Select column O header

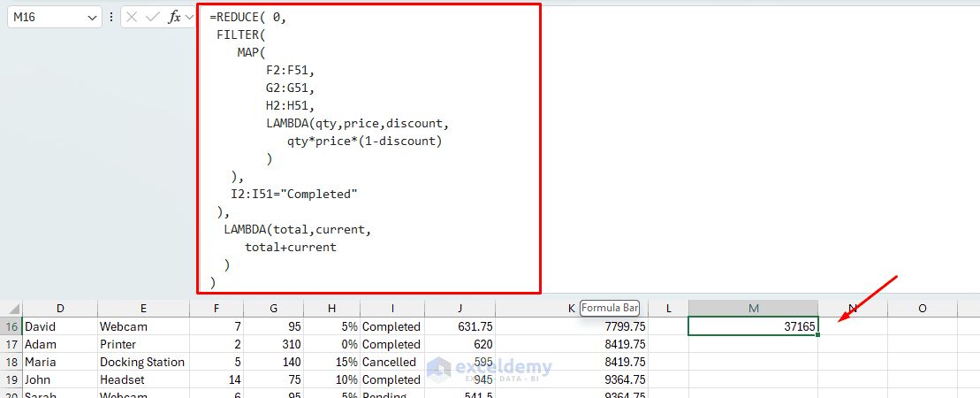[x=923, y=308]
